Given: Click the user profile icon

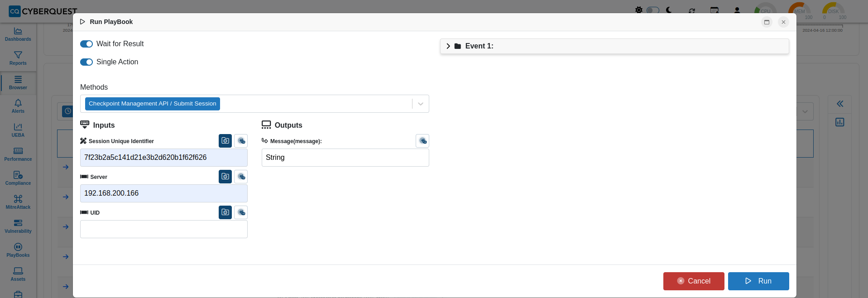Looking at the screenshot, I should [737, 10].
